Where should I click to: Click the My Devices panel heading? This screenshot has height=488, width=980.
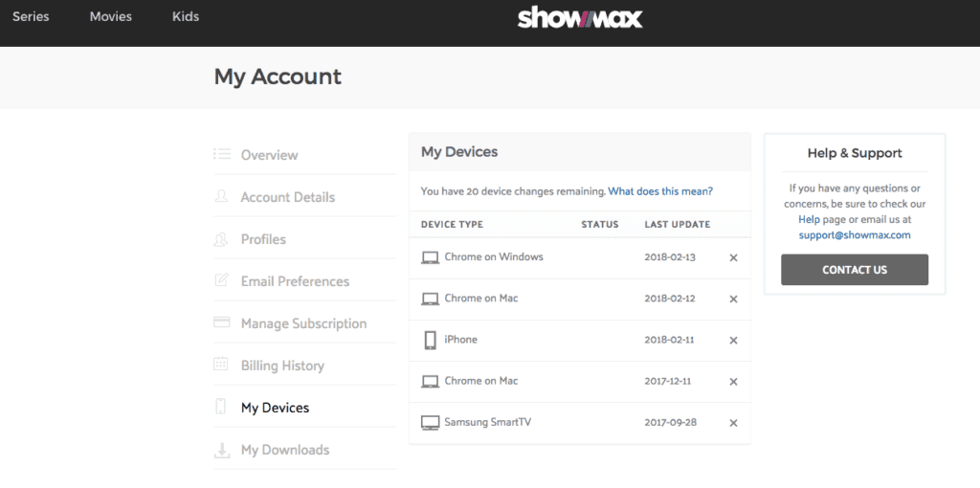click(459, 152)
